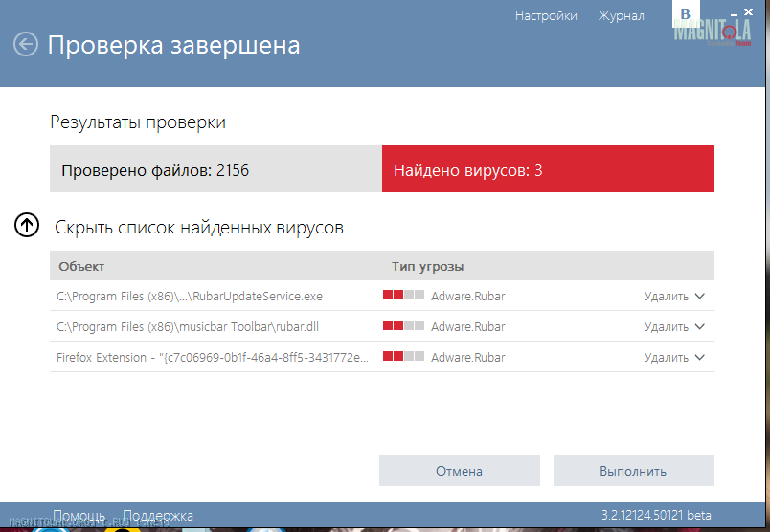Open Настройки settings
The image size is (770, 532).
pyautogui.click(x=546, y=16)
